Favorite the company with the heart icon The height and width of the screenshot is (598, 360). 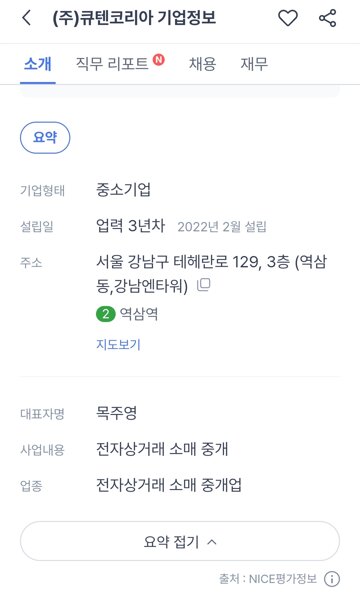pyautogui.click(x=288, y=18)
